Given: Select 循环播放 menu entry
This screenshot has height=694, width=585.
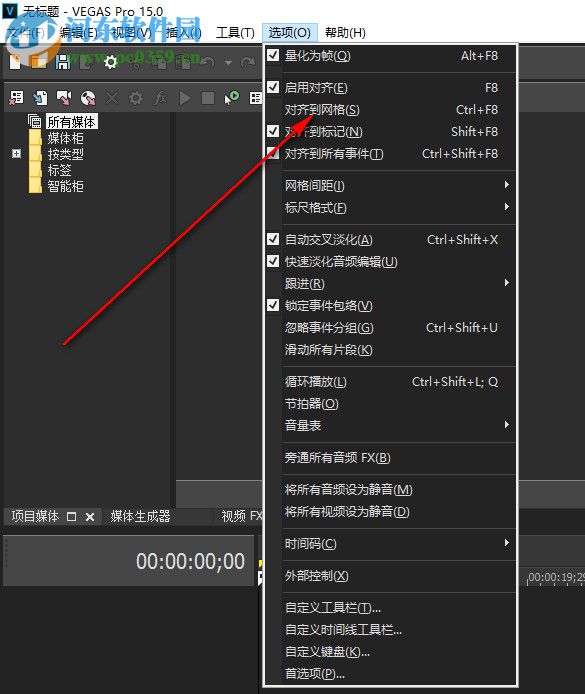Looking at the screenshot, I should point(391,382).
